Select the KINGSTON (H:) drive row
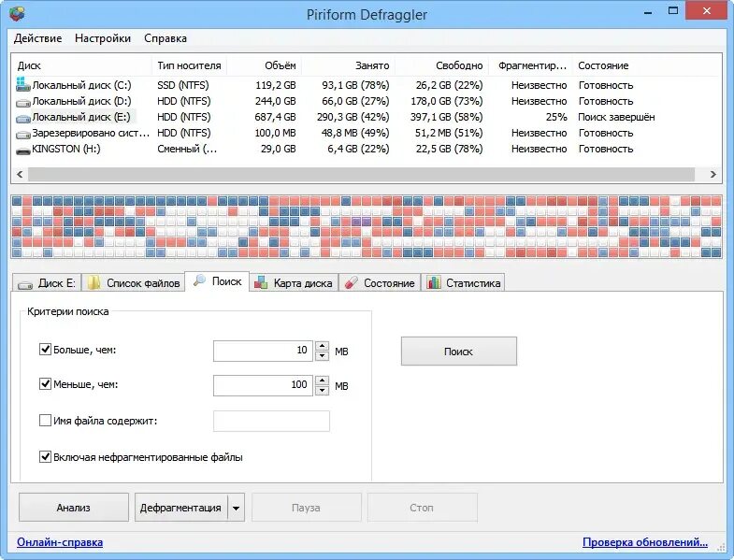 tap(366, 149)
